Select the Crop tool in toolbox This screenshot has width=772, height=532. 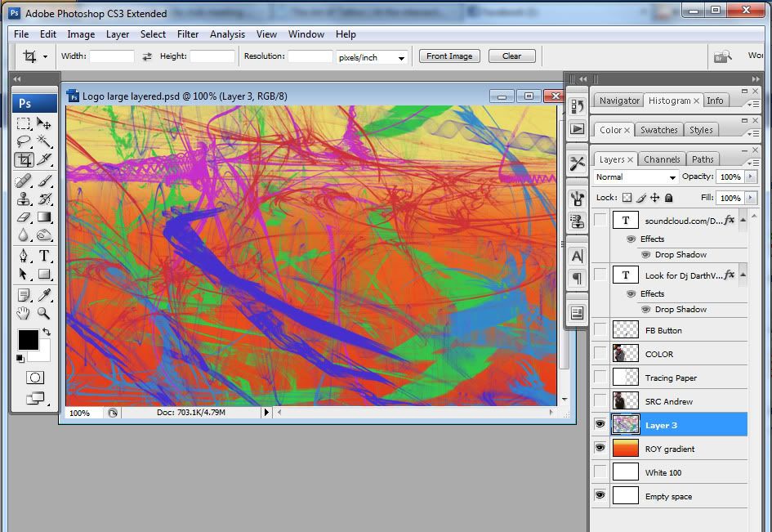(24, 159)
